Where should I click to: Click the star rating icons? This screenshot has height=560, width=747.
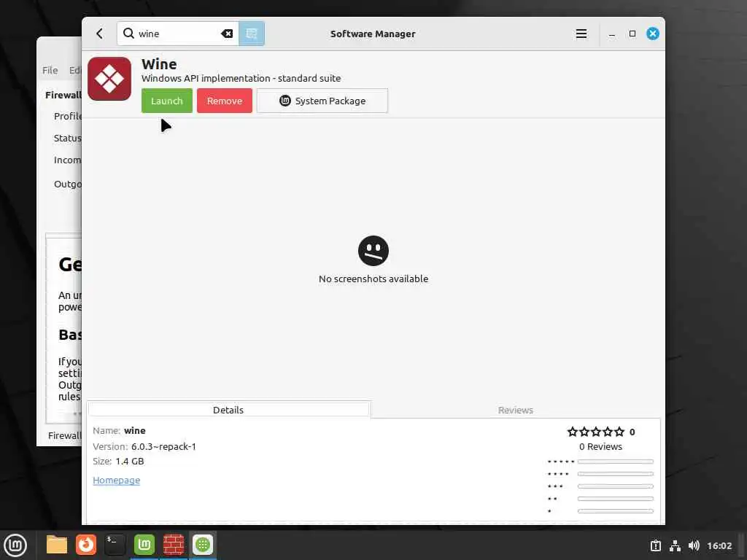(x=595, y=432)
